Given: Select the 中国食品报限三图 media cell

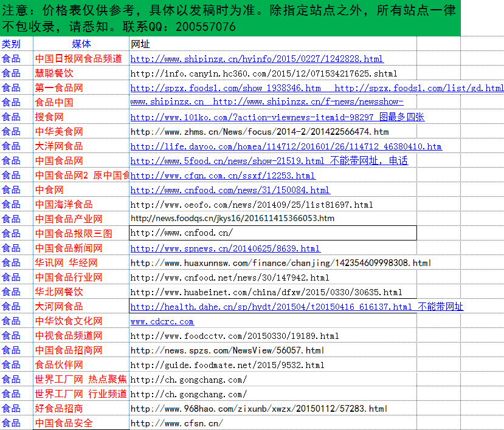Looking at the screenshot, I should 81,234.
